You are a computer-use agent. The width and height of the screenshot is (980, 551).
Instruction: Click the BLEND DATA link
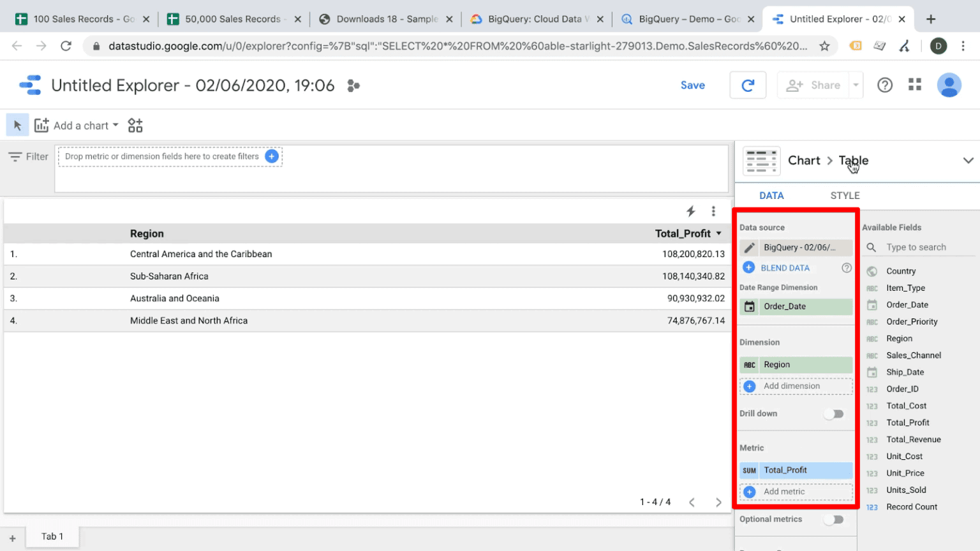click(x=784, y=267)
